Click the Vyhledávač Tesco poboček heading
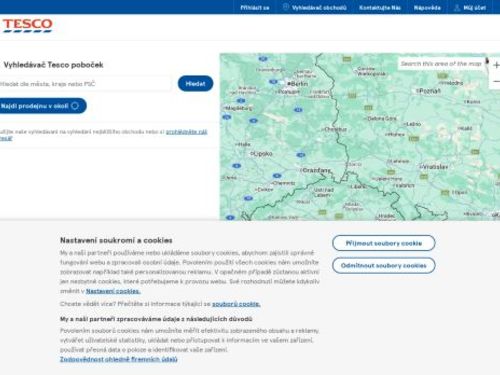Screen dimensions: 500x375 coord(53,65)
